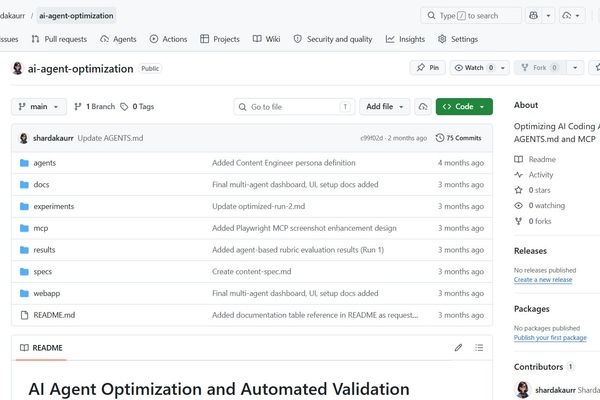Open the specs folder
This screenshot has height=400, width=600.
[x=42, y=272]
